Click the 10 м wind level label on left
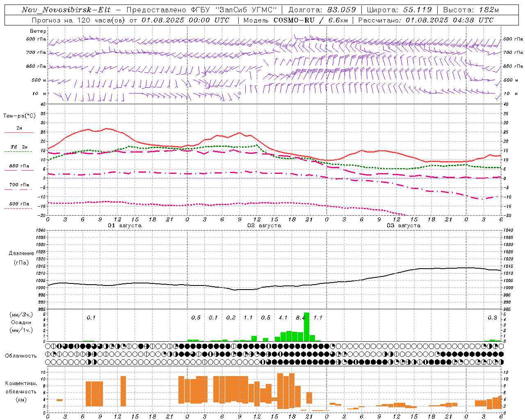 pyautogui.click(x=39, y=94)
